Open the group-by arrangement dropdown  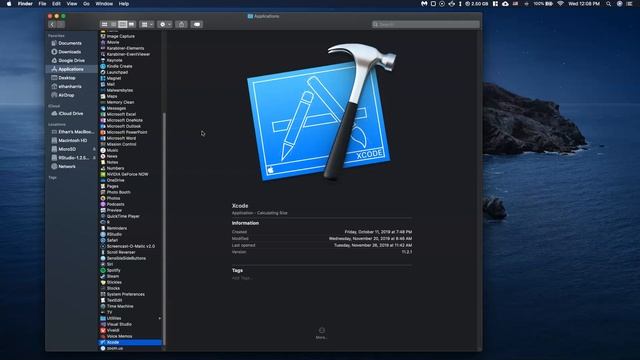pyautogui.click(x=147, y=24)
